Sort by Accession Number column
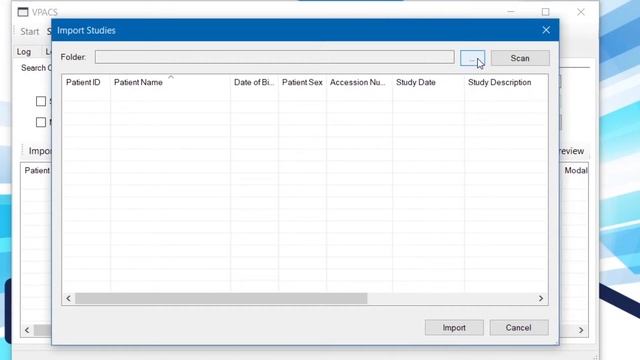 (x=360, y=82)
